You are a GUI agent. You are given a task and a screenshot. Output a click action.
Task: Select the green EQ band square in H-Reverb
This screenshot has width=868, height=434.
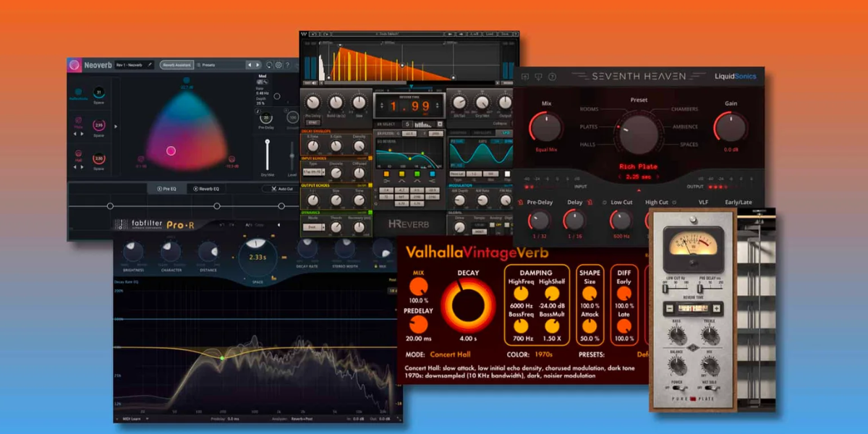pos(417,174)
